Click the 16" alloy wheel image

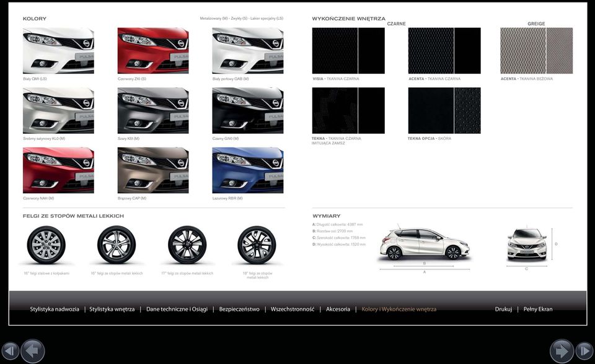tap(117, 245)
